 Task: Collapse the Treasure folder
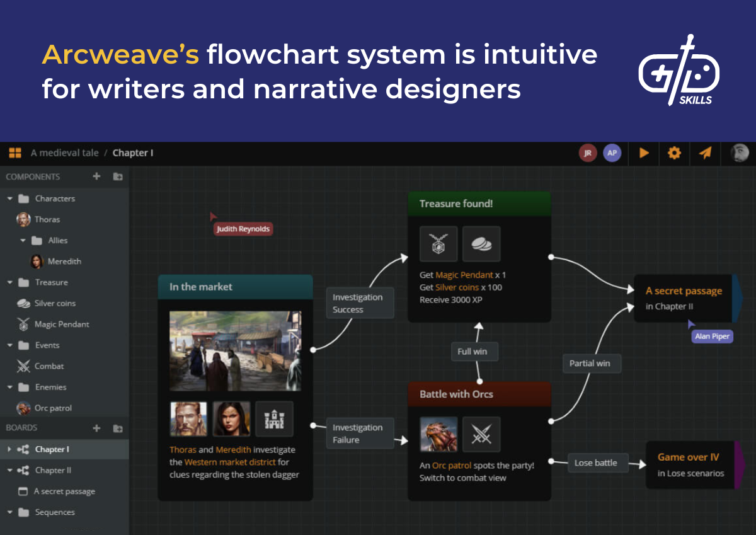tap(8, 282)
